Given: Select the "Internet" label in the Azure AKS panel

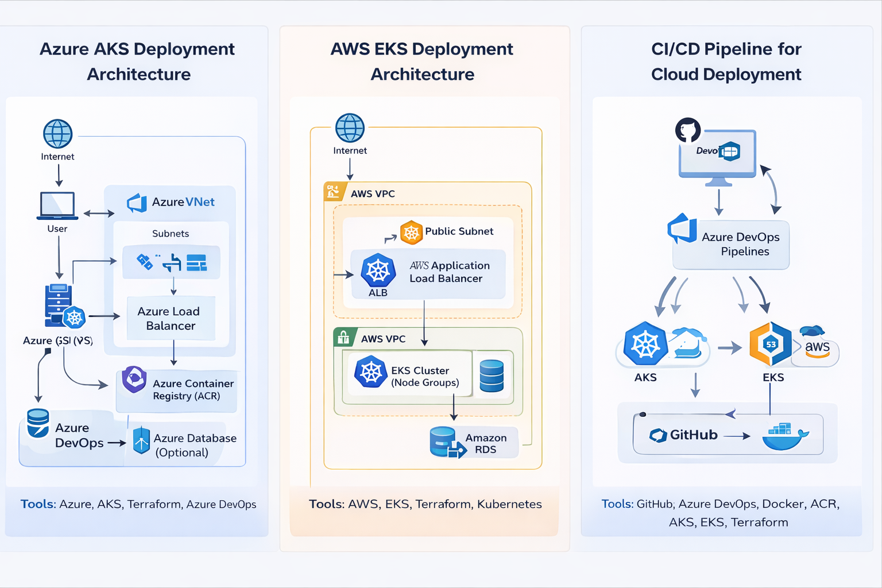Looking at the screenshot, I should 57,157.
